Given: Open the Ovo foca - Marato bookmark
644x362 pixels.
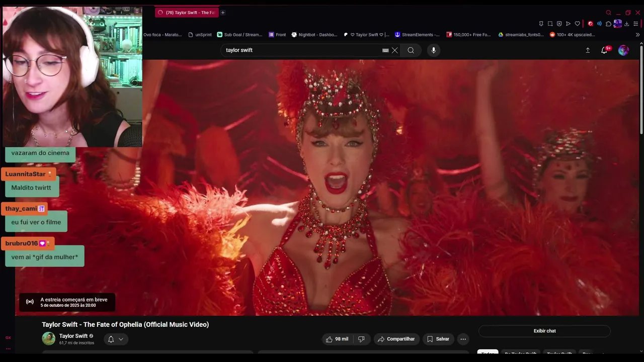Looking at the screenshot, I should coord(162,35).
